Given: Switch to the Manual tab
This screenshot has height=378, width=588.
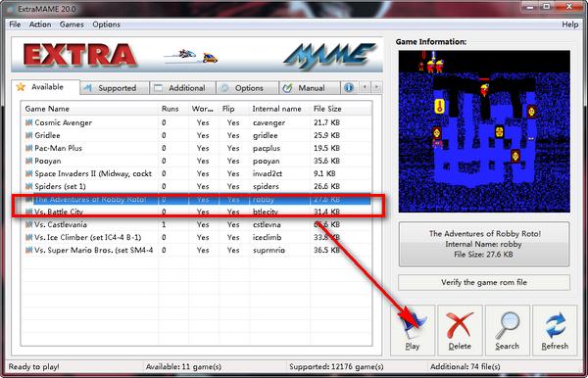Looking at the screenshot, I should 310,88.
